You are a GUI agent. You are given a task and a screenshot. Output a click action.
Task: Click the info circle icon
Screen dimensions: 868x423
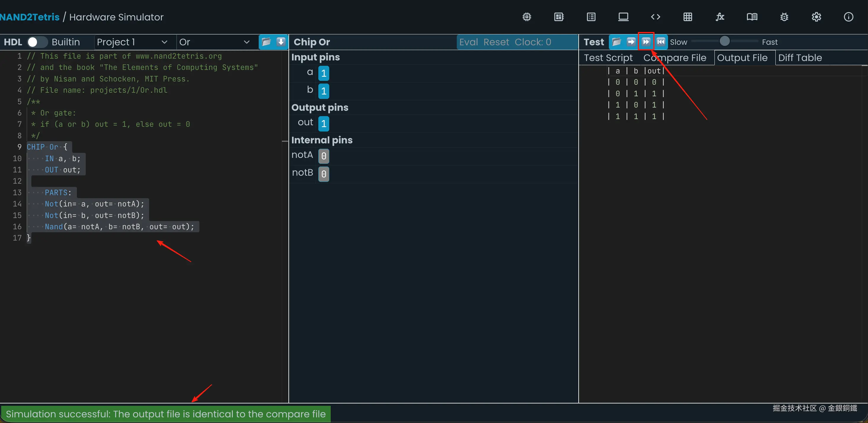tap(848, 17)
